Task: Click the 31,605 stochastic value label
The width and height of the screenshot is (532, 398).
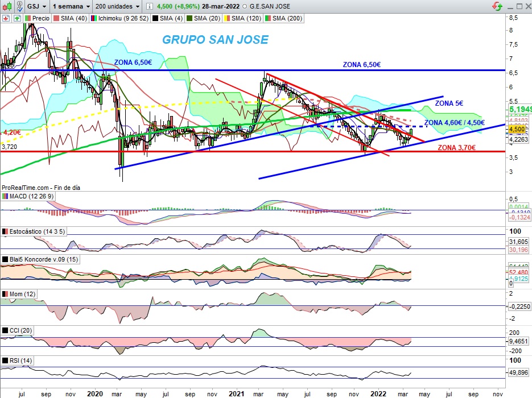Action: 519,242
